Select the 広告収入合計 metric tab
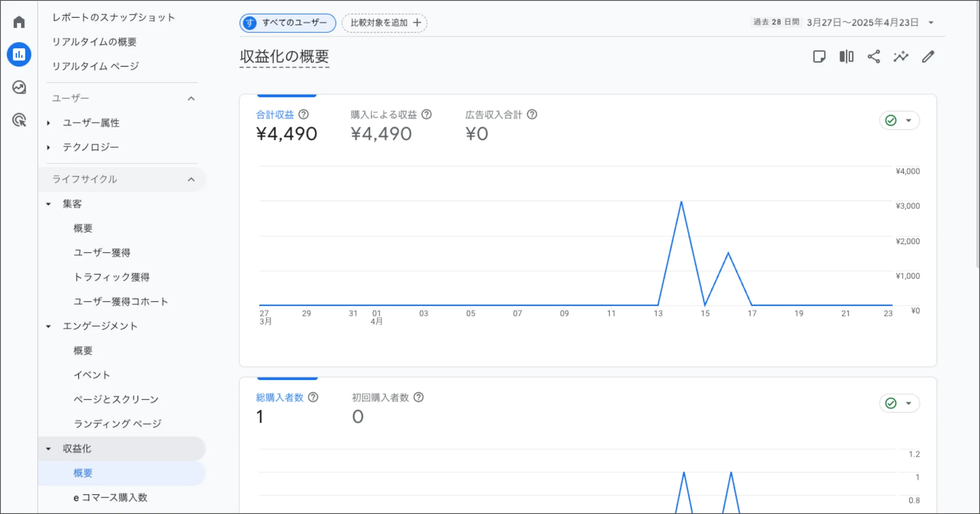Viewport: 980px width, 514px height. 501,126
